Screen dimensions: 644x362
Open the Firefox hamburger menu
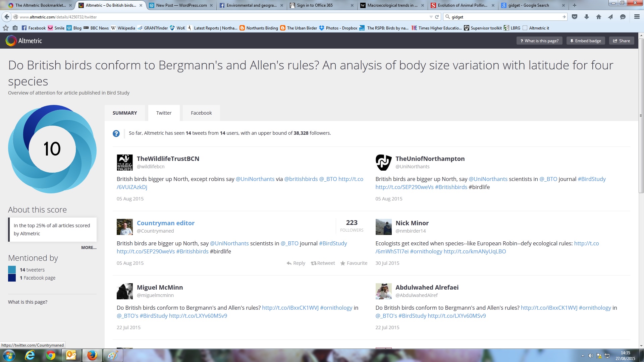tap(637, 17)
